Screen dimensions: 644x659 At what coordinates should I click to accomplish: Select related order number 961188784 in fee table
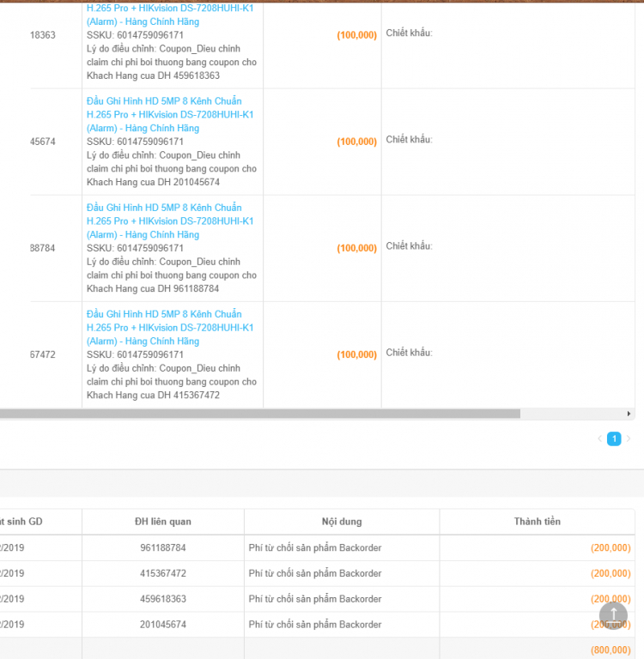click(163, 547)
